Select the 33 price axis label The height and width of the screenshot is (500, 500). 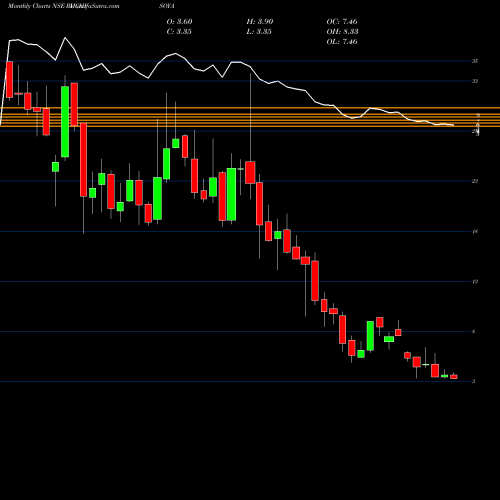pyautogui.click(x=475, y=81)
